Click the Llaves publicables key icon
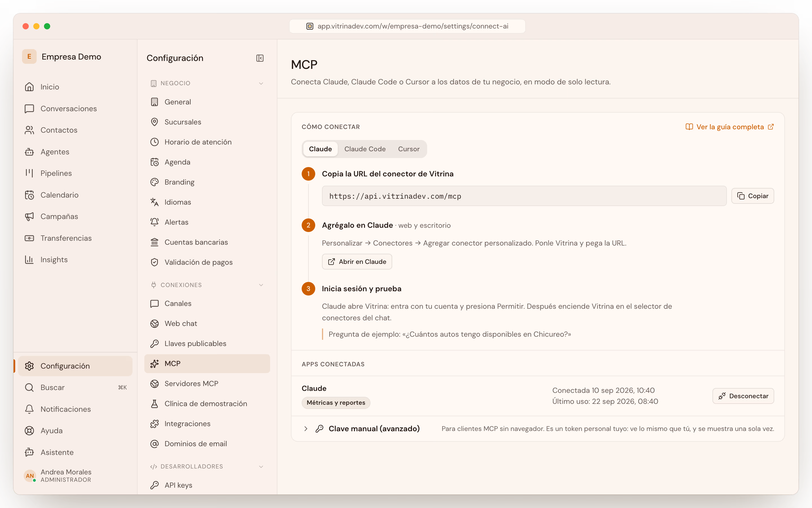Screen dimensions: 812x508 click(154, 343)
